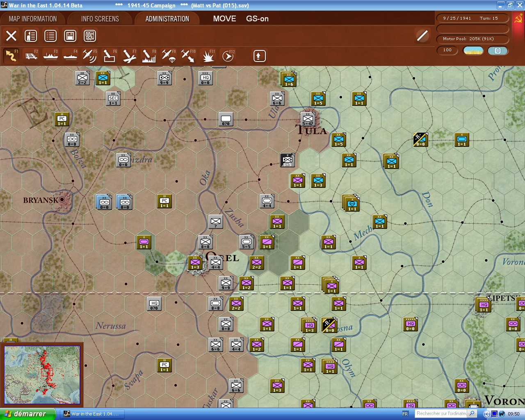The height and width of the screenshot is (420, 525).
Task: Select the German 4=4 counter on Orel
Action: [216, 262]
